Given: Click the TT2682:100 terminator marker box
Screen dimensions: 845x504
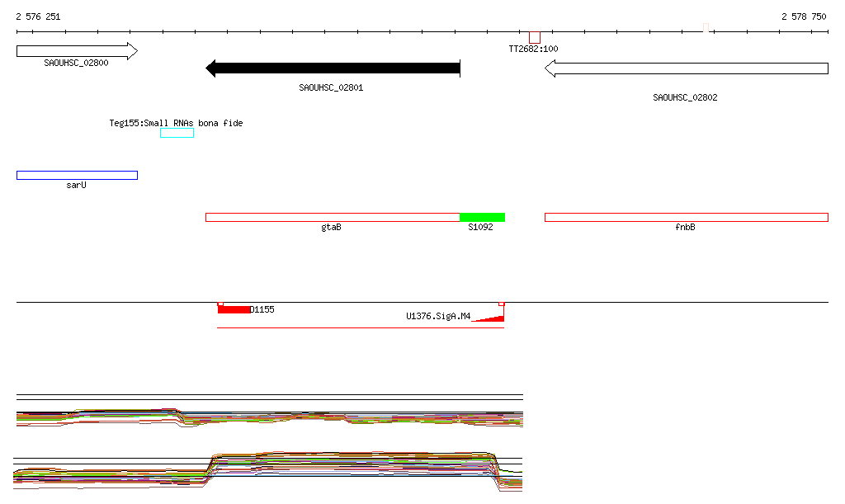Looking at the screenshot, I should coord(535,37).
